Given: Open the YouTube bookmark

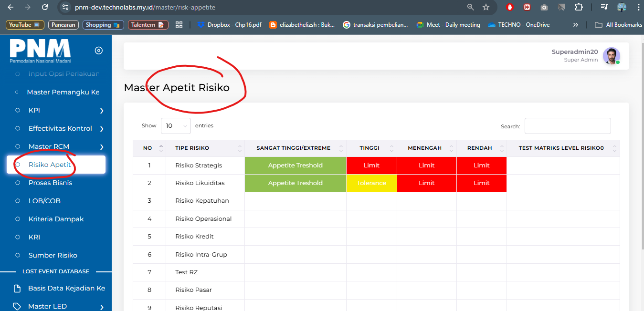Looking at the screenshot, I should coord(25,25).
